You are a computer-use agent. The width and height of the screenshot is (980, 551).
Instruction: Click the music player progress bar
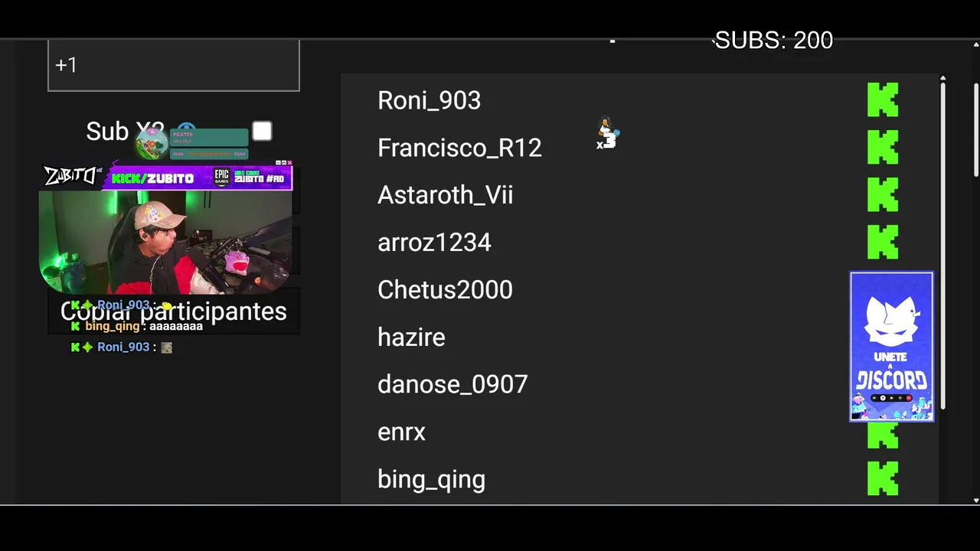tap(209, 154)
